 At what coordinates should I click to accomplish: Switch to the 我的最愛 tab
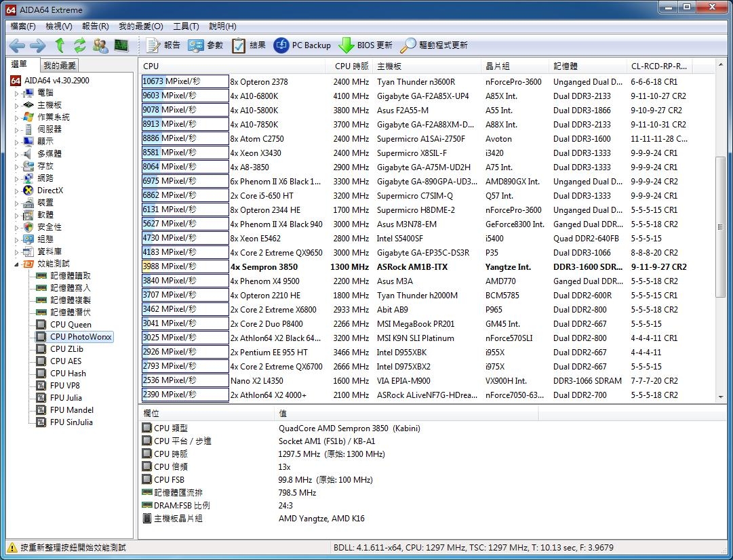coord(60,66)
